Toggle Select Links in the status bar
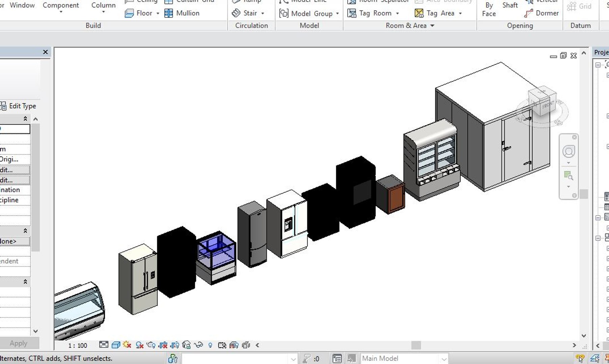 point(580,358)
